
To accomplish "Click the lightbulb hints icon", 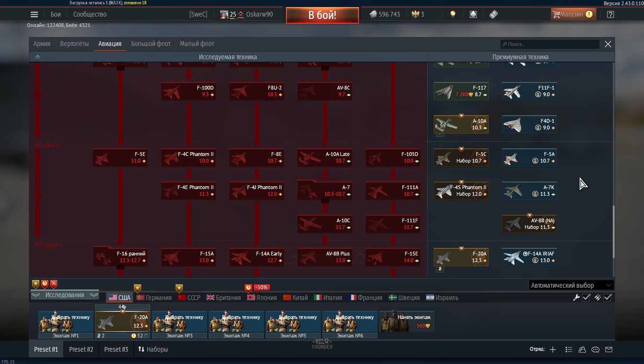I will [453, 14].
